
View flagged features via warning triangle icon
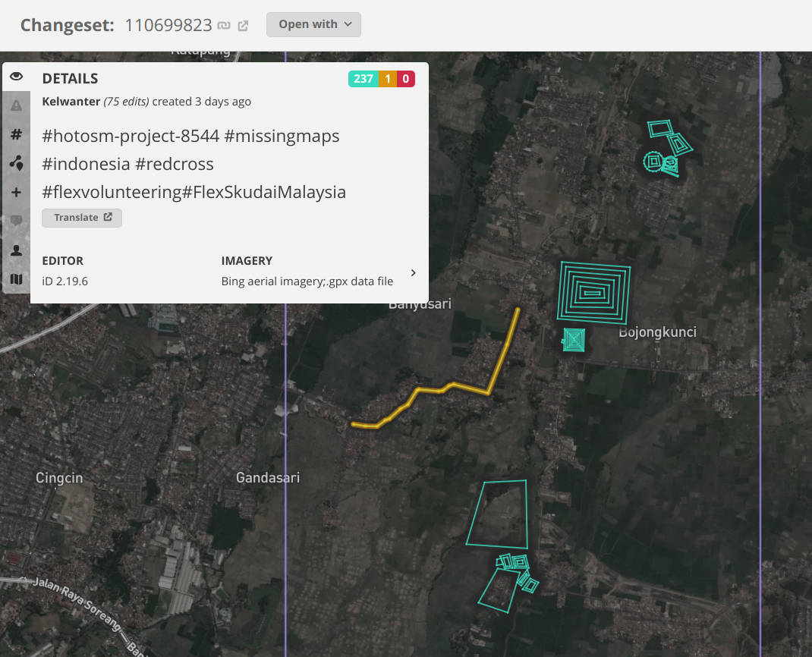point(16,105)
